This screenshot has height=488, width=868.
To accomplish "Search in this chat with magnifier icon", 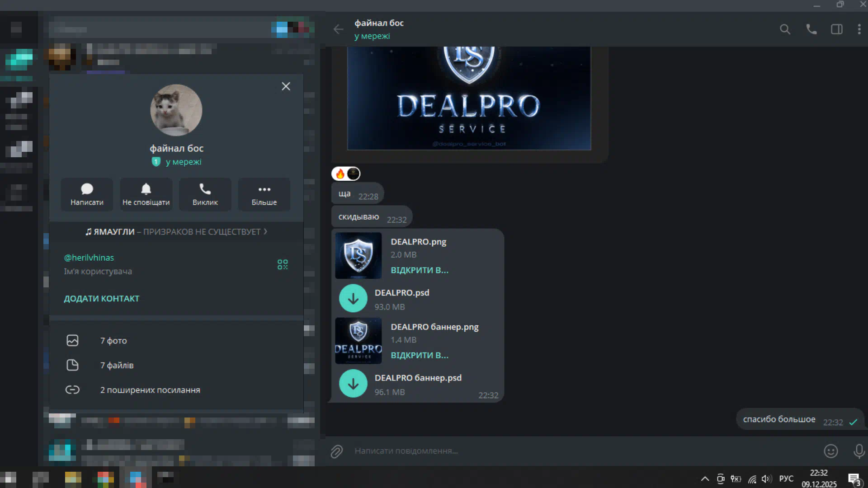I will tap(785, 29).
